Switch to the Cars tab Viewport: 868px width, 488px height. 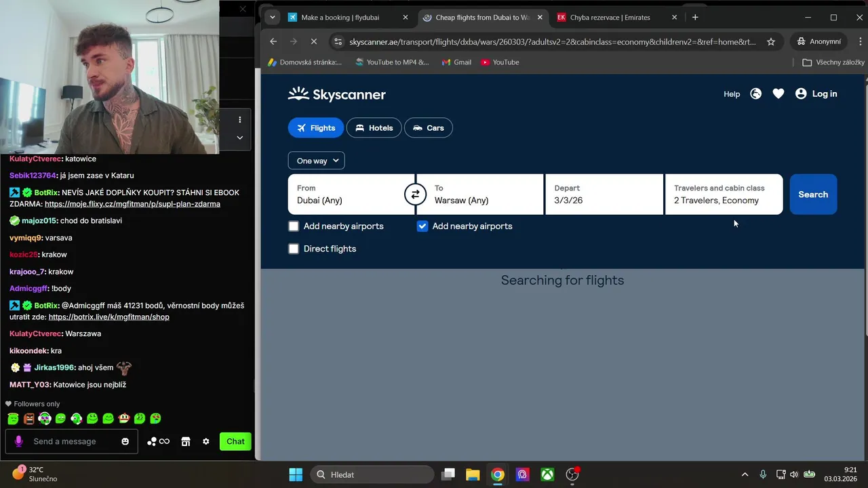pos(428,127)
